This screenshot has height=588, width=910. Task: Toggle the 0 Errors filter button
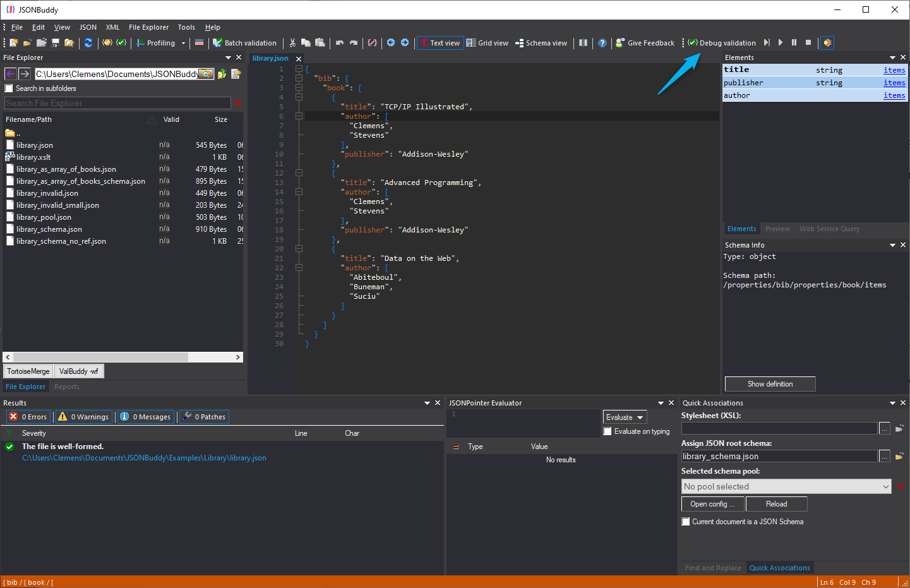(x=28, y=417)
